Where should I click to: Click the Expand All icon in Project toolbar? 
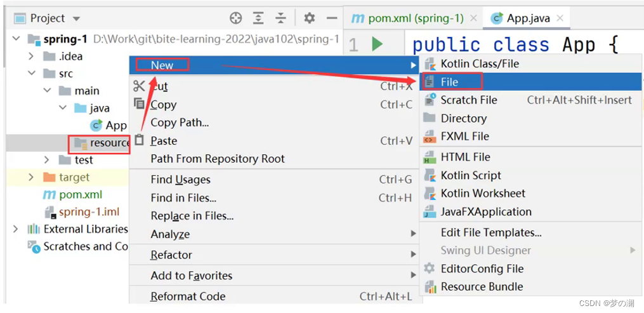tap(258, 18)
